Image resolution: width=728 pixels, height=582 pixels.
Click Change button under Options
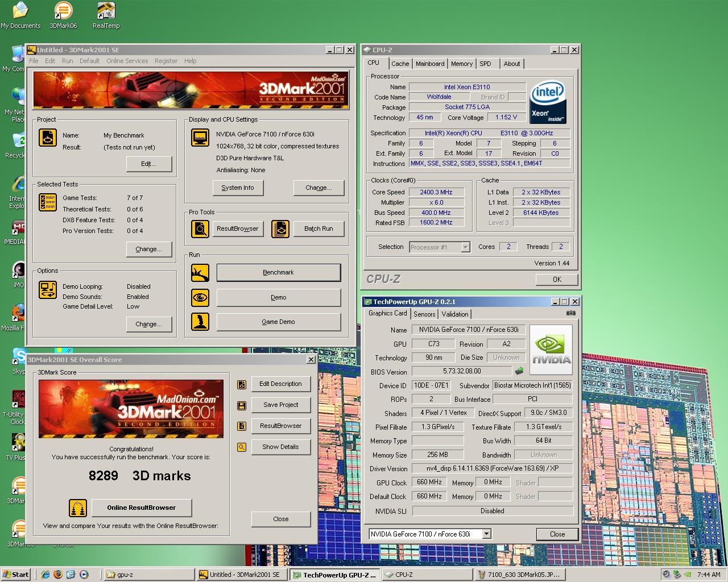pos(148,324)
